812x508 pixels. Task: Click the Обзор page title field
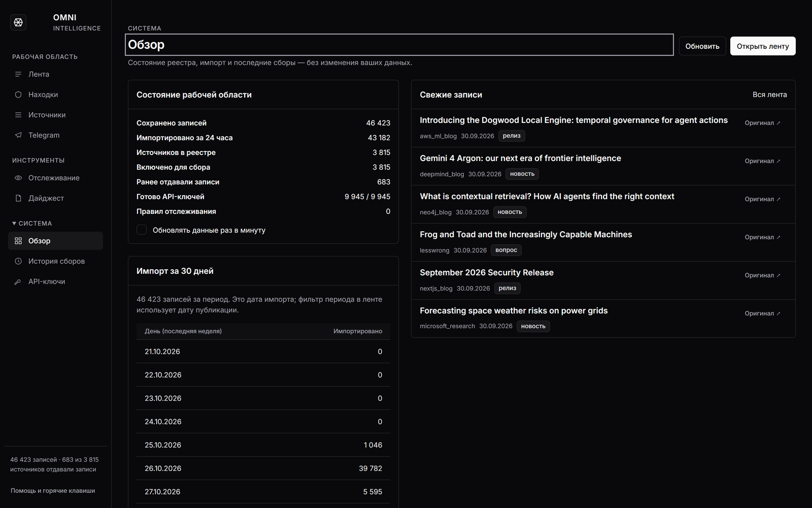[399, 45]
